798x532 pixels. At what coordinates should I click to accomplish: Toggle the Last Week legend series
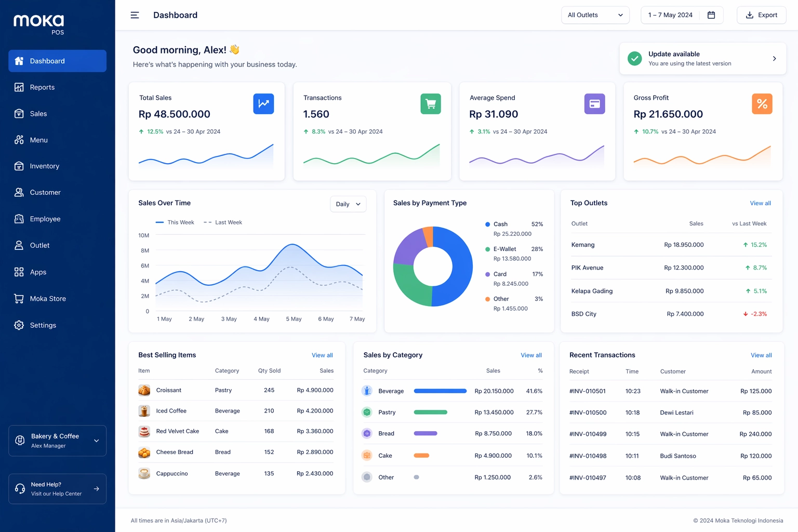click(223, 222)
